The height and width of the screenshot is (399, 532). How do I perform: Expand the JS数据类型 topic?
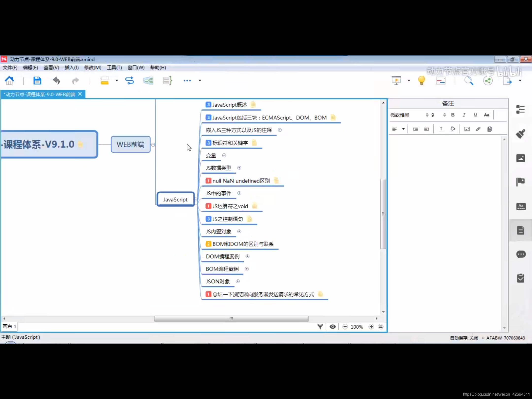[x=239, y=168]
